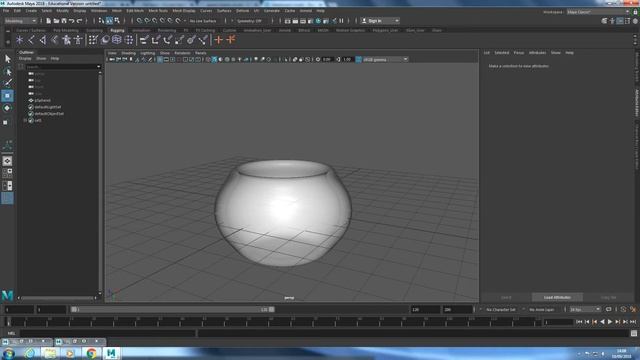
Task: Click the Cluster deformer shelf icon
Action: tap(129, 40)
